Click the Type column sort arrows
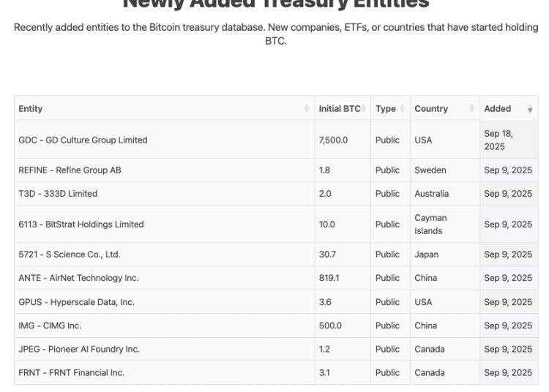This screenshot has width=549, height=392. [x=402, y=109]
